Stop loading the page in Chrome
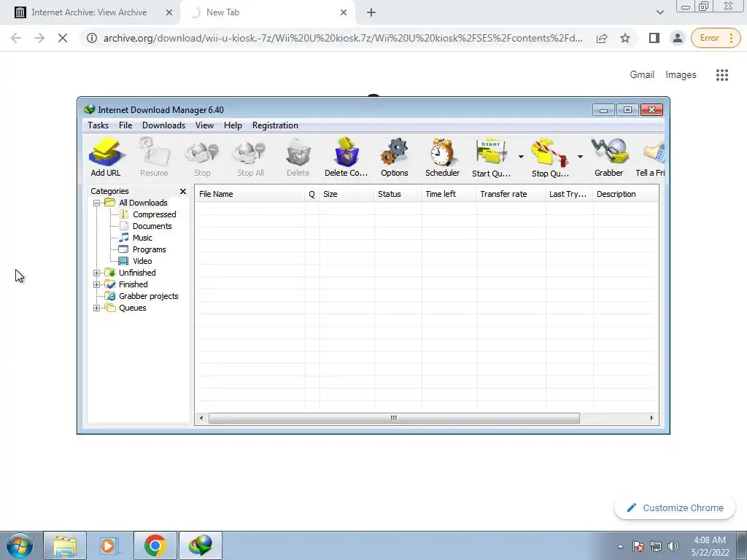Screen dimensions: 747x560 coord(63,38)
